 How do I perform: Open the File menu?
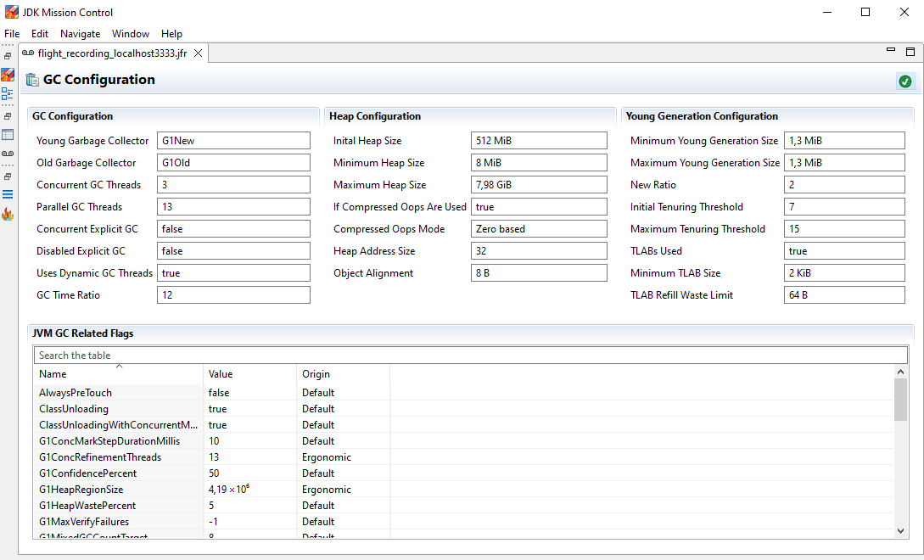tap(12, 34)
